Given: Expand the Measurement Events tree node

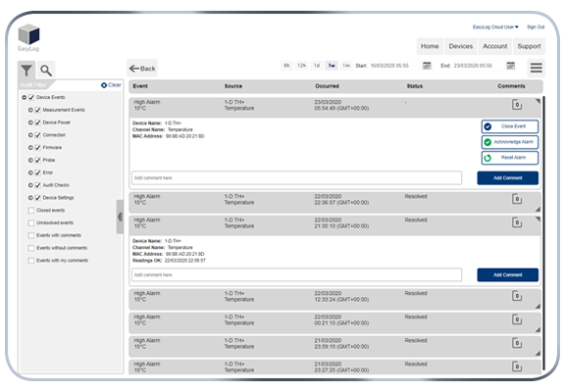Looking at the screenshot, I should click(x=30, y=110).
